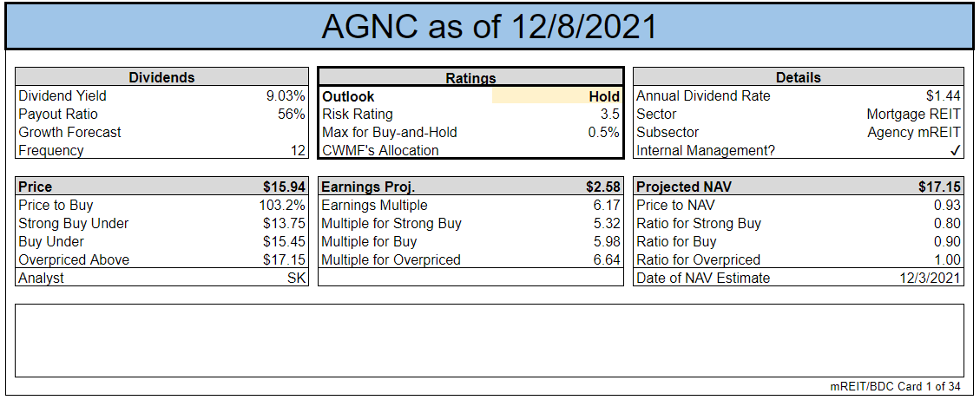
Task: Select the Projected NAV value $17.15
Action: tap(940, 187)
